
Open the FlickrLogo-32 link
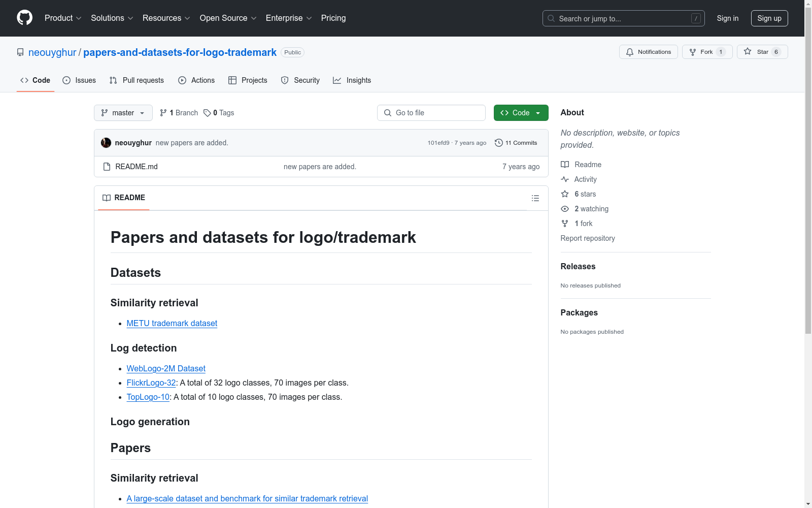tap(151, 383)
